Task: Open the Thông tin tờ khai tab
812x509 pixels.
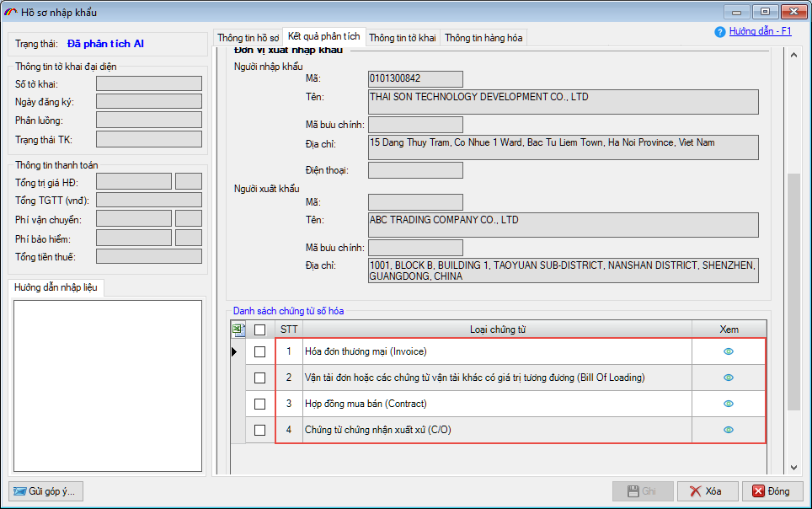Action: [403, 38]
